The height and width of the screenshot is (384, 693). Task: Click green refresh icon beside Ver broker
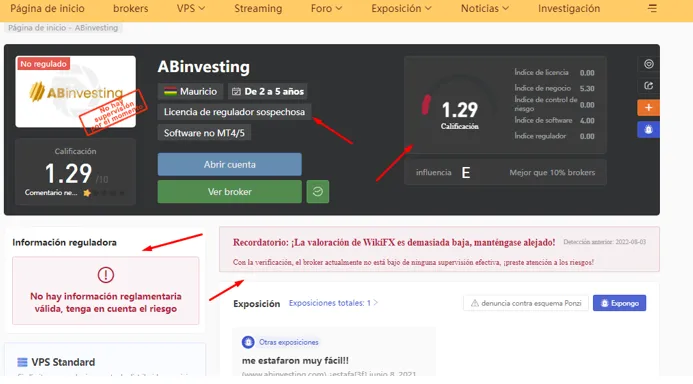[318, 192]
